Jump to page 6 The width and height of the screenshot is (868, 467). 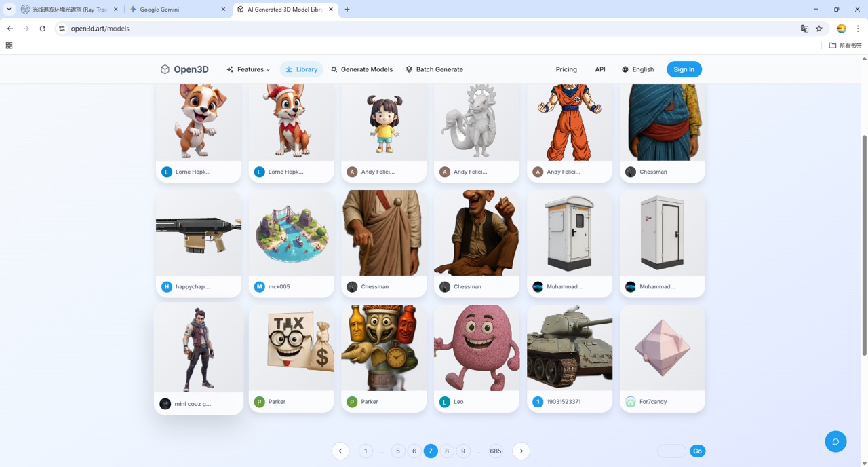414,451
